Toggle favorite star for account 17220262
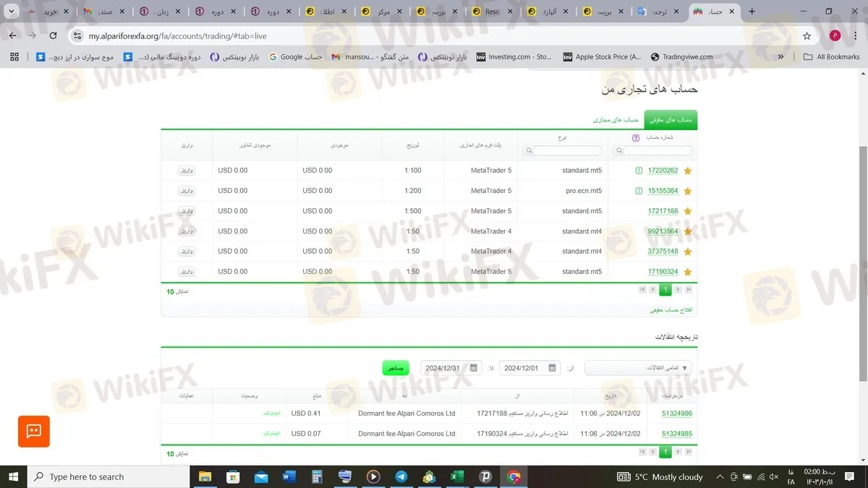This screenshot has width=868, height=488. pos(688,171)
